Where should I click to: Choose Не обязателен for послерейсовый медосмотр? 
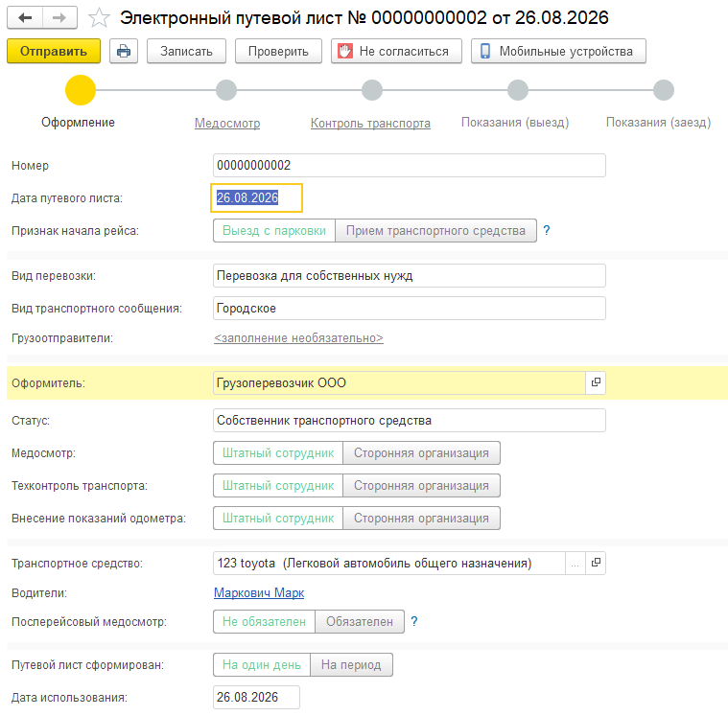[x=264, y=621]
